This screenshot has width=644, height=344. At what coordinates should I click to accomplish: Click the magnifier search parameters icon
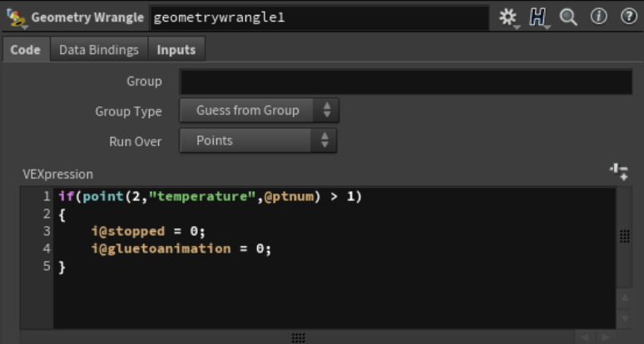point(568,17)
